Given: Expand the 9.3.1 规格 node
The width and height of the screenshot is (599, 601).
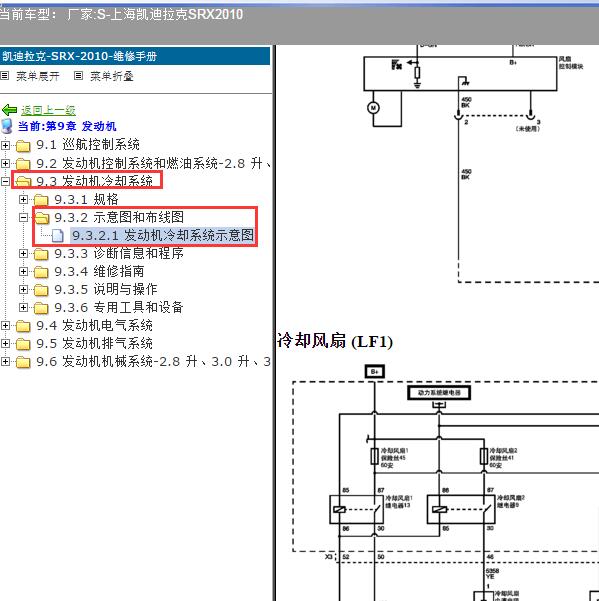Looking at the screenshot, I should point(23,199).
